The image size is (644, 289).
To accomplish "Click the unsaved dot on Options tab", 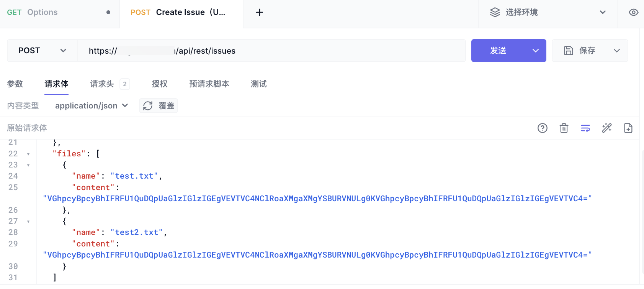I will pos(108,12).
